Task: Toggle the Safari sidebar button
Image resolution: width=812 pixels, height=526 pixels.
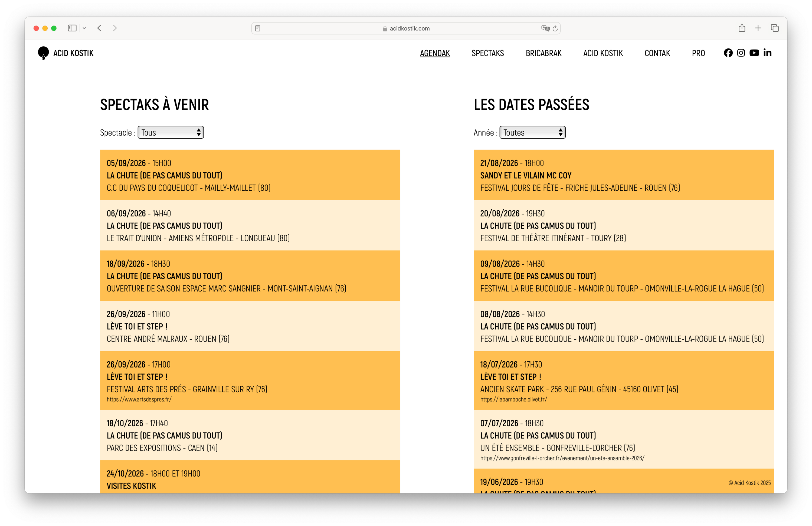Action: 72,28
